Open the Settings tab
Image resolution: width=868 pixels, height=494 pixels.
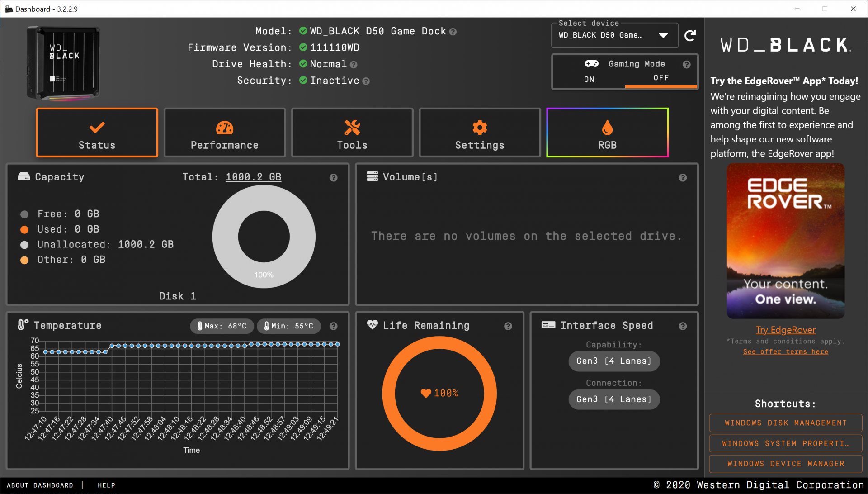tap(480, 133)
